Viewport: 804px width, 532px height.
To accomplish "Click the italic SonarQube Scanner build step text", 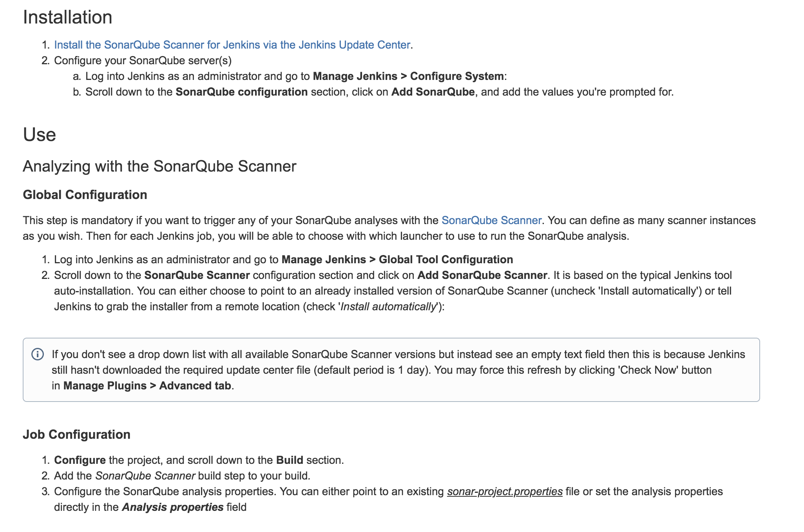I will (x=145, y=476).
